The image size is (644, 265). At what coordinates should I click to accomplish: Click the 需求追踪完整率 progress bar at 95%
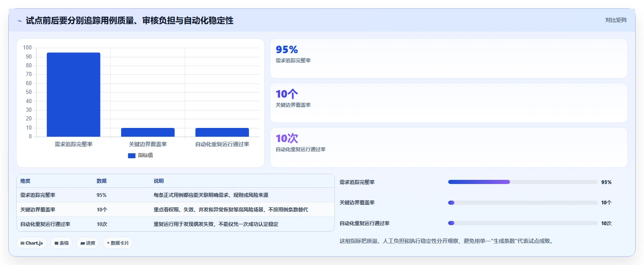(523, 182)
